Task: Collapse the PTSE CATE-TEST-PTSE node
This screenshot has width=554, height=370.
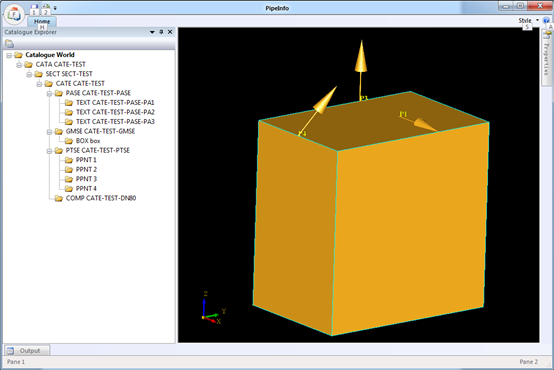Action: 49,151
